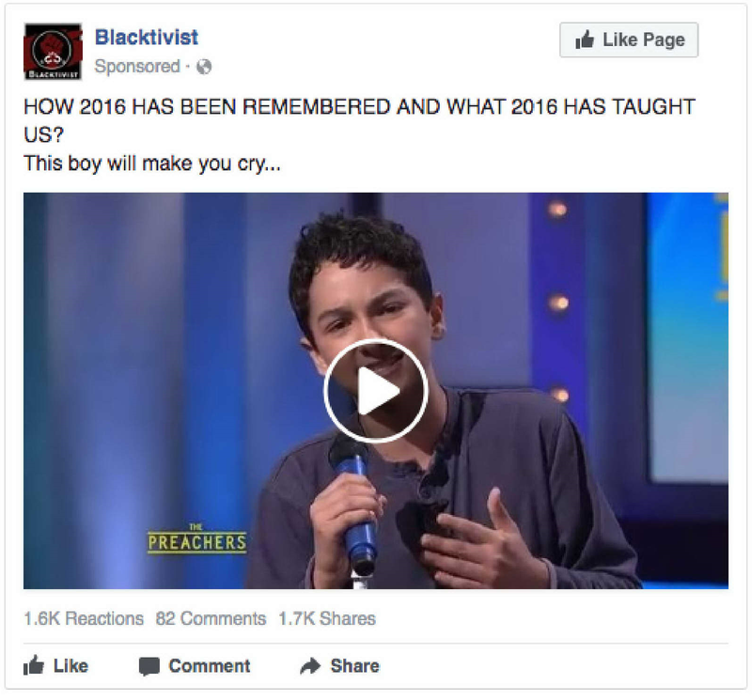Click The Preachers logo in the video
The height and width of the screenshot is (700, 752).
196,538
